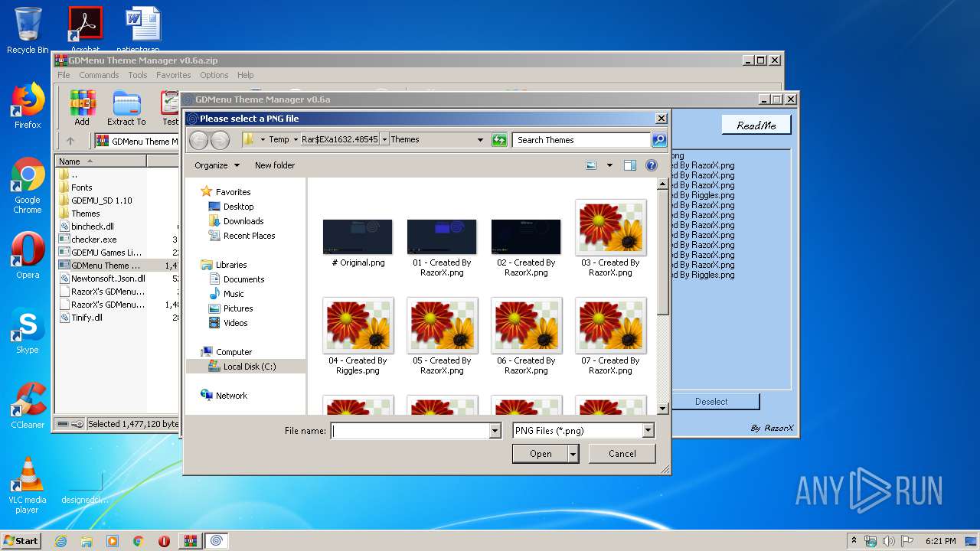
Task: Click Extract To icon in WinRAR toolbar
Action: pyautogui.click(x=126, y=108)
